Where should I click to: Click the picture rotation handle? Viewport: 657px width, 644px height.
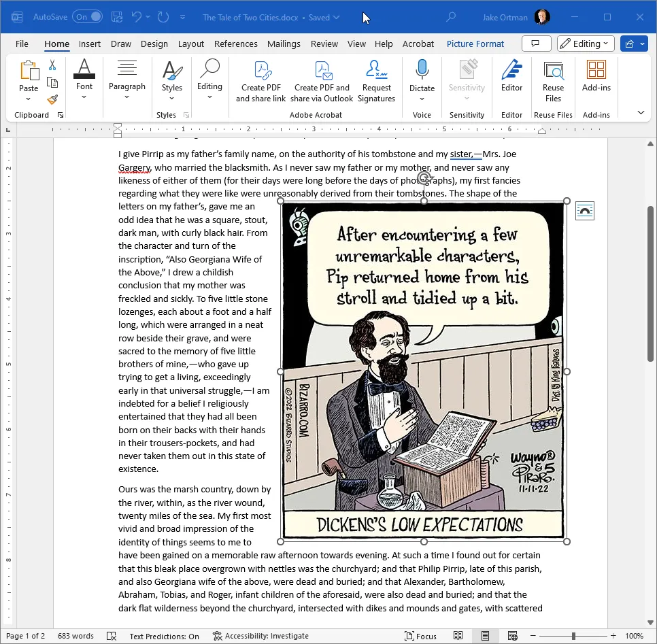pos(424,177)
